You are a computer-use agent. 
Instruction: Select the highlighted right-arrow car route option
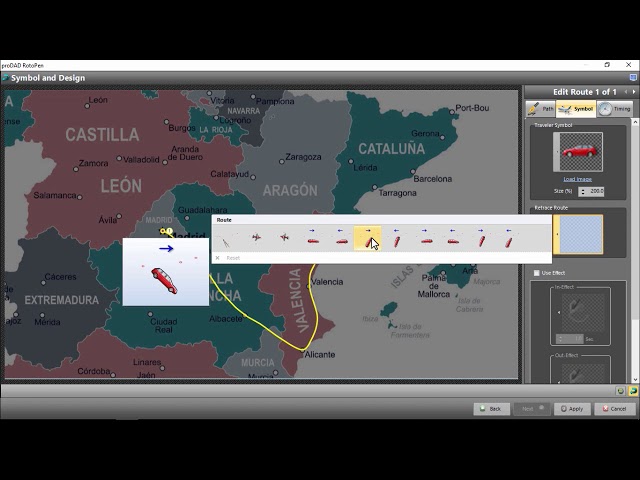368,238
